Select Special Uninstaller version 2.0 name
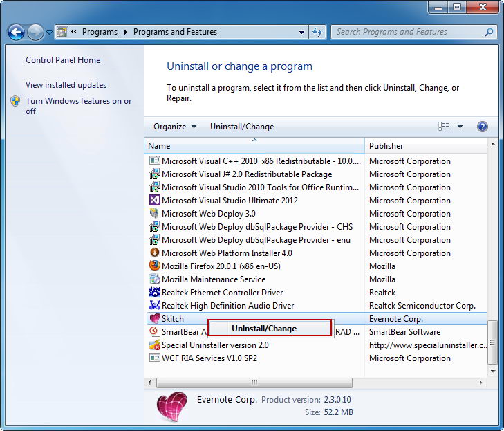The width and height of the screenshot is (504, 431). click(x=215, y=345)
